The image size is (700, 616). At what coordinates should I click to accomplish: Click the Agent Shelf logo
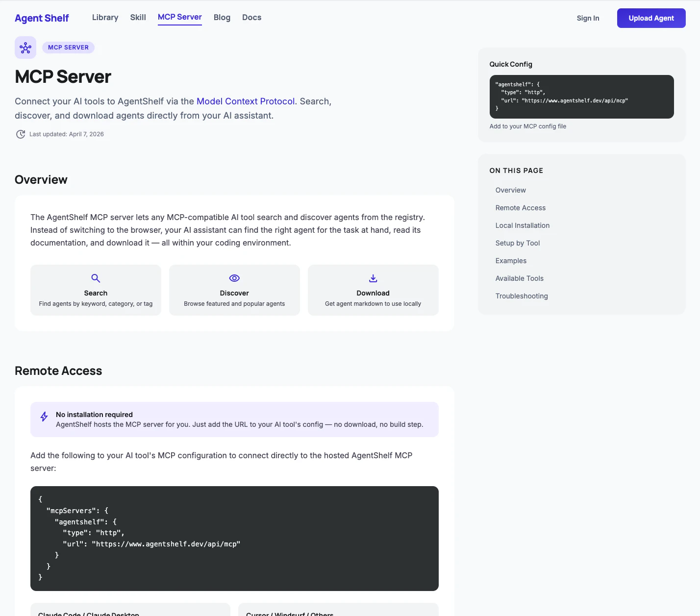[42, 18]
